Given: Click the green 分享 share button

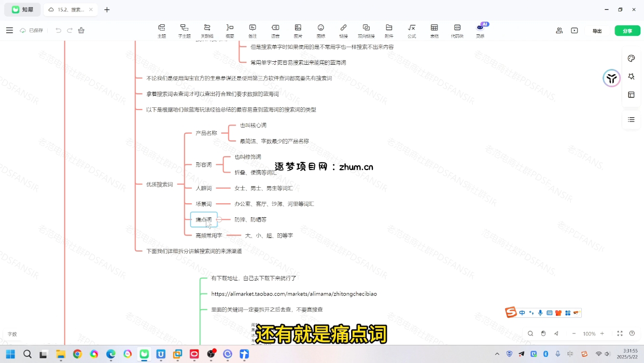Looking at the screenshot, I should tap(627, 31).
